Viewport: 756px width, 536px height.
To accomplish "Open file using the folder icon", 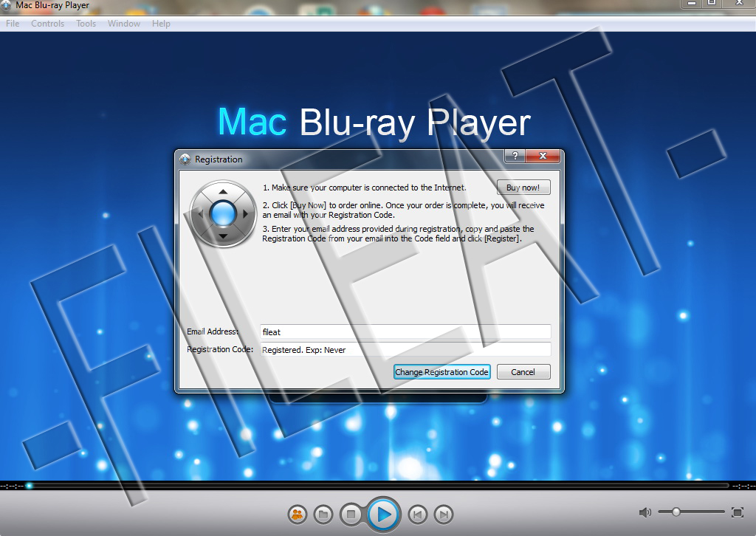I will tap(323, 515).
